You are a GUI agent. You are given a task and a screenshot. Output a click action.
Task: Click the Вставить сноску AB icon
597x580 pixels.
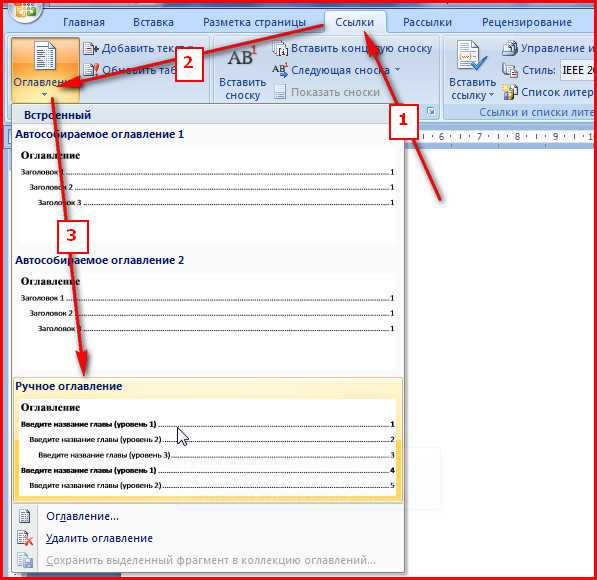tap(242, 57)
